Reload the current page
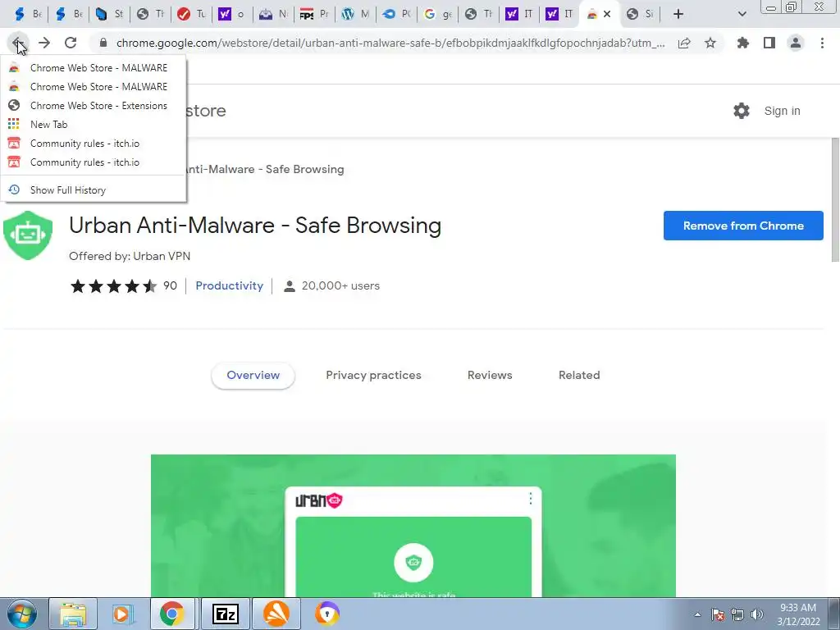This screenshot has width=840, height=630. click(x=71, y=43)
